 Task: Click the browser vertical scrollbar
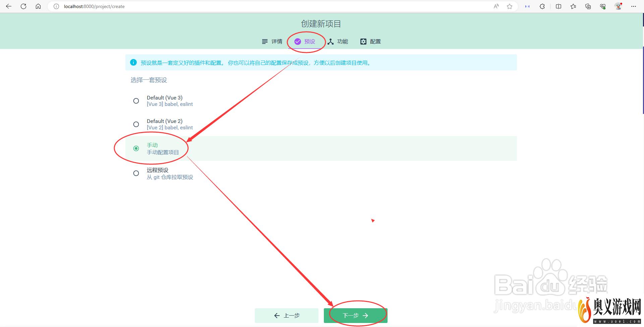(643, 80)
